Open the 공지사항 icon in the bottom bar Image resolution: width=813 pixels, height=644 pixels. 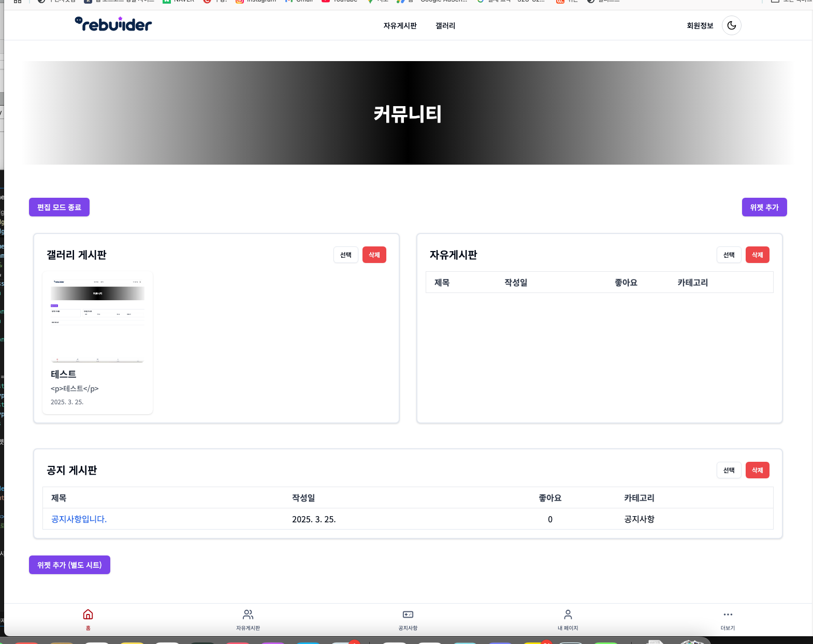[x=408, y=614]
